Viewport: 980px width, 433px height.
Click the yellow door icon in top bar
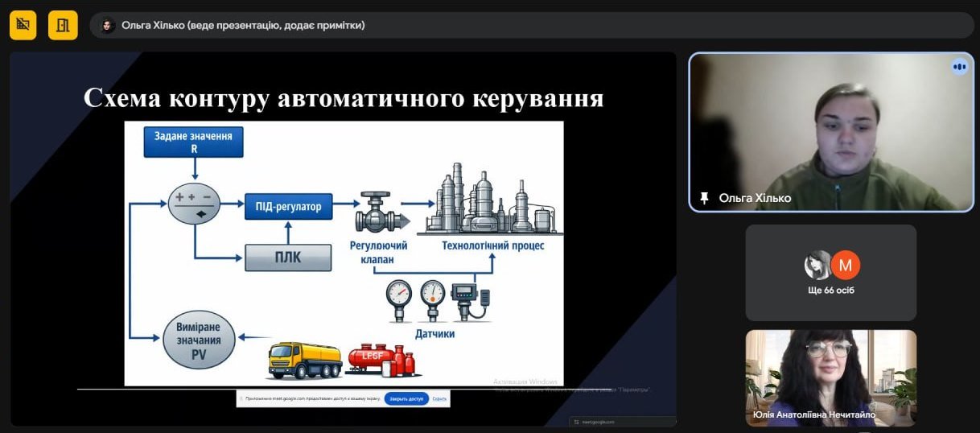click(63, 25)
